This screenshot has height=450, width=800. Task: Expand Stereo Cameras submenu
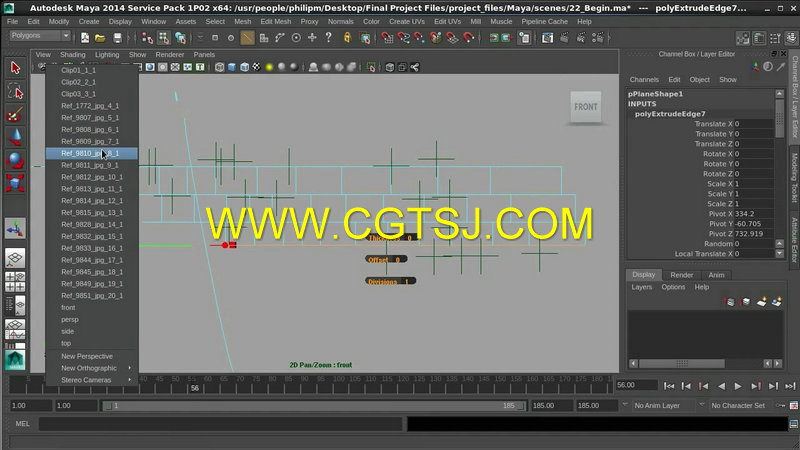point(92,380)
